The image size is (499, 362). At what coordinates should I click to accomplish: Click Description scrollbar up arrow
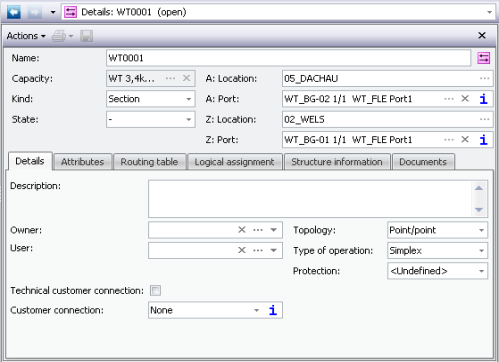pyautogui.click(x=479, y=188)
